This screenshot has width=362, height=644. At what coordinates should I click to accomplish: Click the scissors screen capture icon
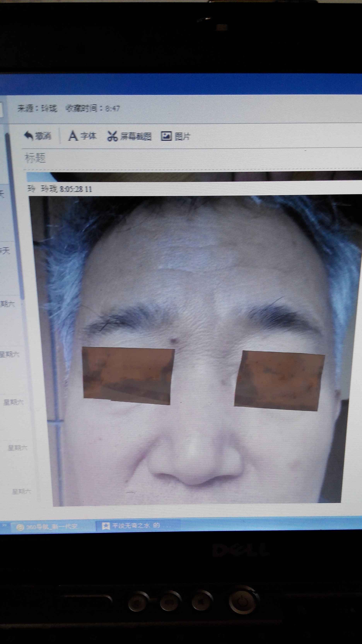(112, 136)
